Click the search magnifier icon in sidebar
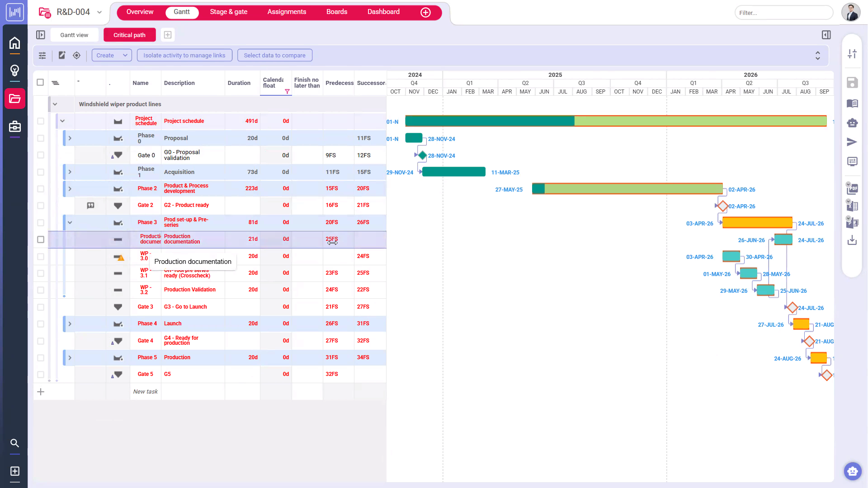 [14, 443]
